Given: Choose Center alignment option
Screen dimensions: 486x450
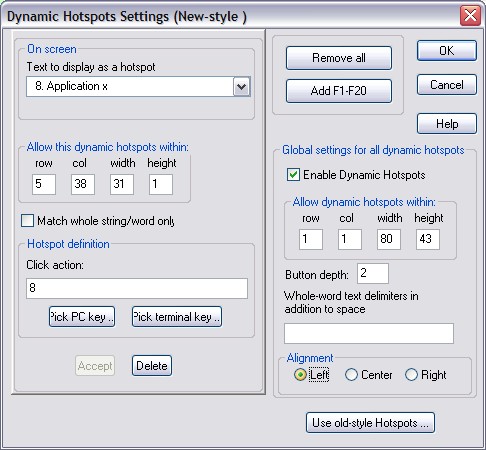Looking at the screenshot, I should (x=351, y=375).
